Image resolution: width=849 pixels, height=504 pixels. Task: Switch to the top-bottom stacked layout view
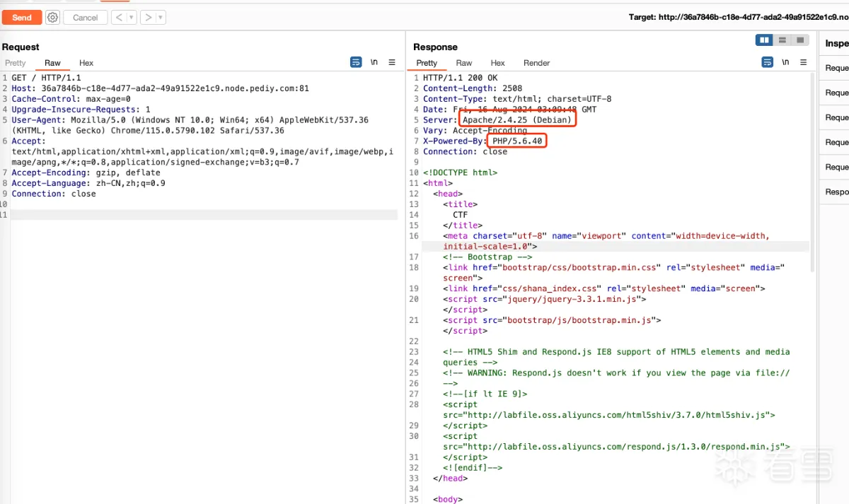pyautogui.click(x=782, y=40)
